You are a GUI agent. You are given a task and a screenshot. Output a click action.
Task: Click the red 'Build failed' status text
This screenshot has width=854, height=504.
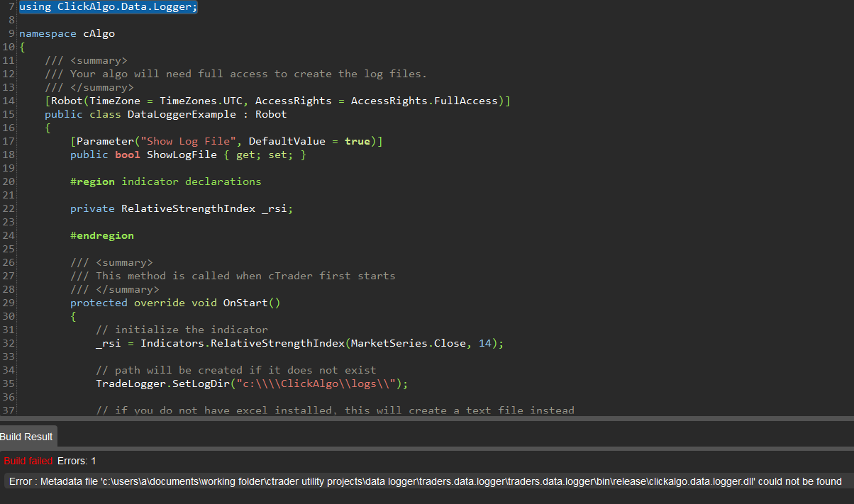point(28,461)
